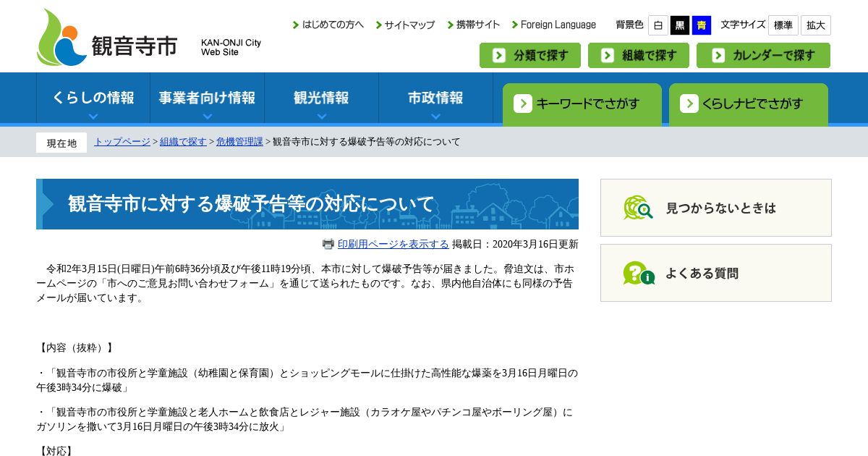Click arrow icon on 分類で探す button
Image resolution: width=868 pixels, height=456 pixels.
(499, 56)
